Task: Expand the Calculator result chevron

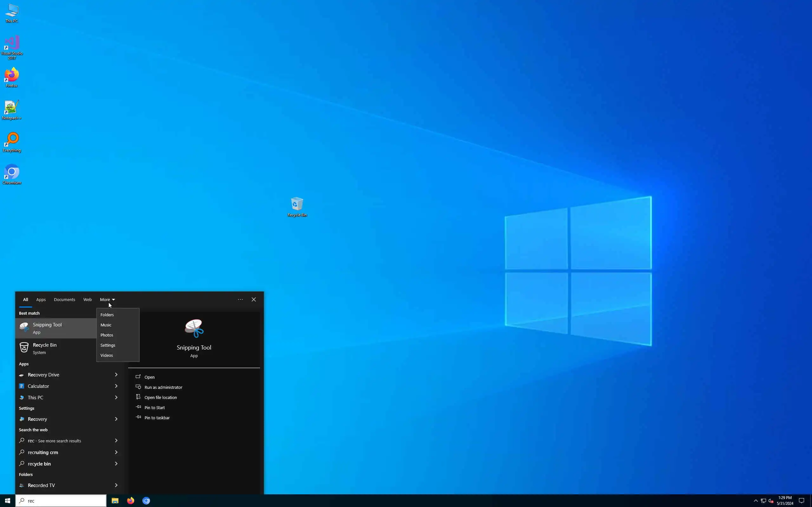Action: (116, 386)
